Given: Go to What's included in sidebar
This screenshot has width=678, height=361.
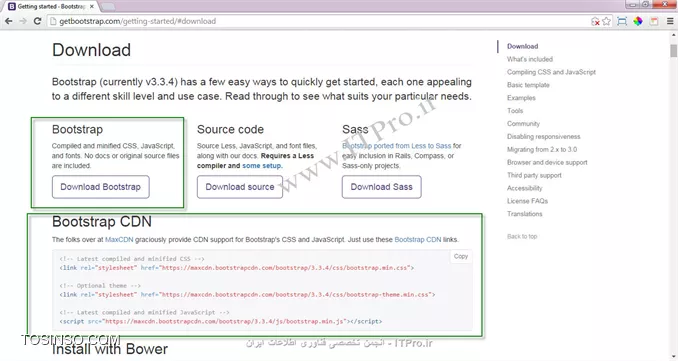Looking at the screenshot, I should (x=530, y=59).
